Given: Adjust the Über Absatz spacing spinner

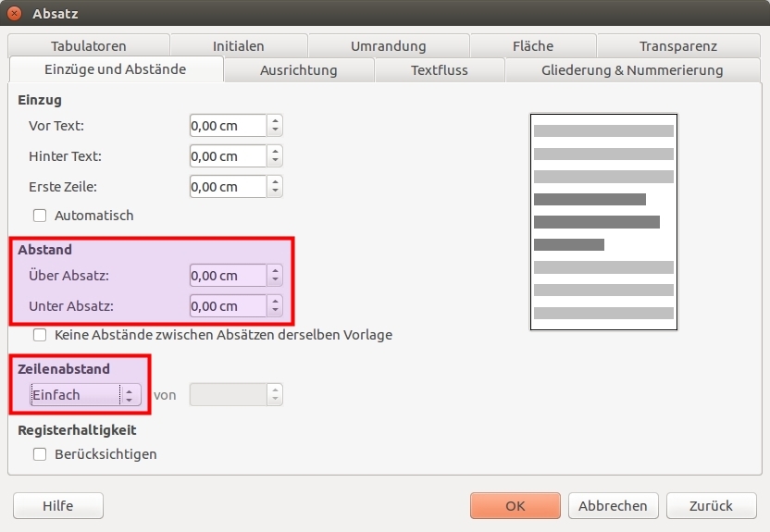Looking at the screenshot, I should (275, 276).
